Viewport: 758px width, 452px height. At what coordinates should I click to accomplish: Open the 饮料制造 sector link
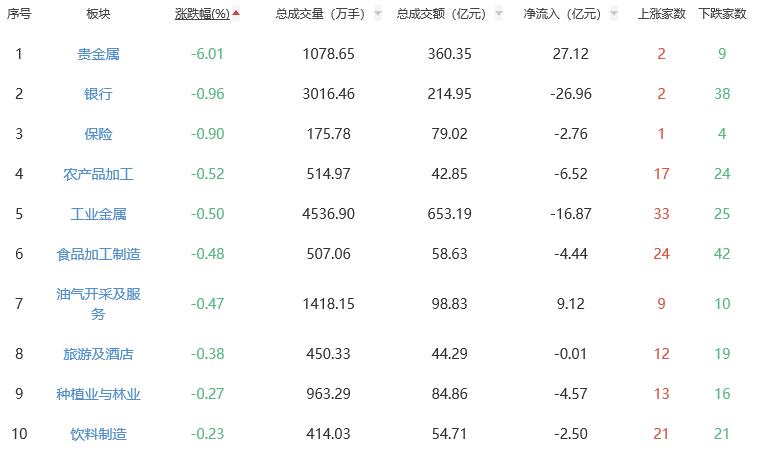pyautogui.click(x=98, y=434)
